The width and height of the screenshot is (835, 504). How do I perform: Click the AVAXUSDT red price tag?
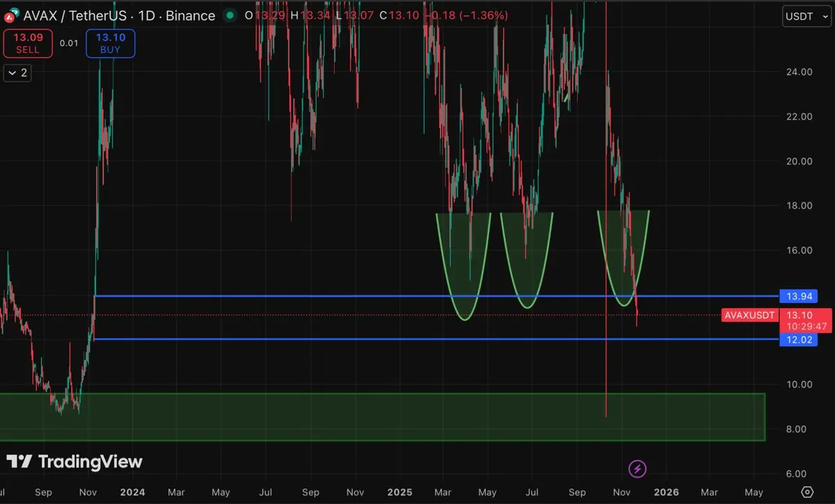point(749,315)
